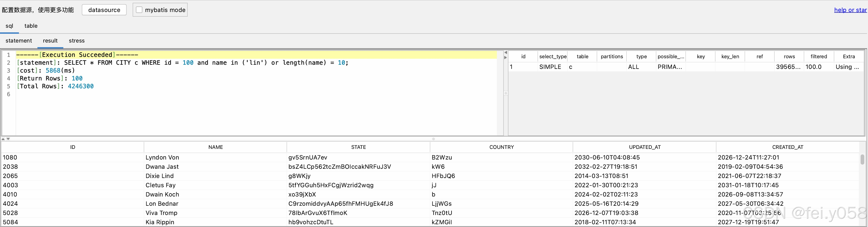This screenshot has height=227, width=868.
Task: Open the stress sub-tab
Action: (77, 41)
